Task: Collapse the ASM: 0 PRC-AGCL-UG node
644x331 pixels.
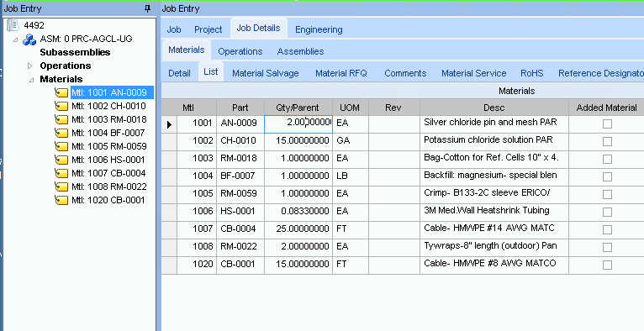Action: [x=16, y=39]
